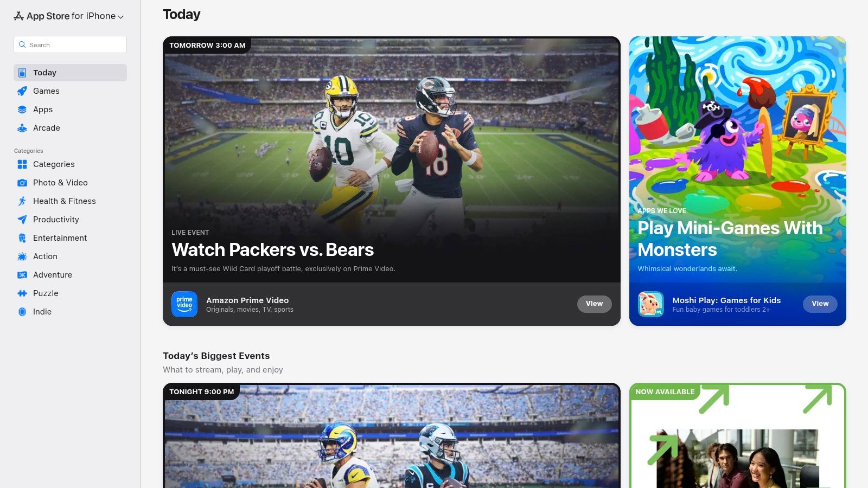
Task: Click the Photo & Video camera icon
Action: point(22,183)
